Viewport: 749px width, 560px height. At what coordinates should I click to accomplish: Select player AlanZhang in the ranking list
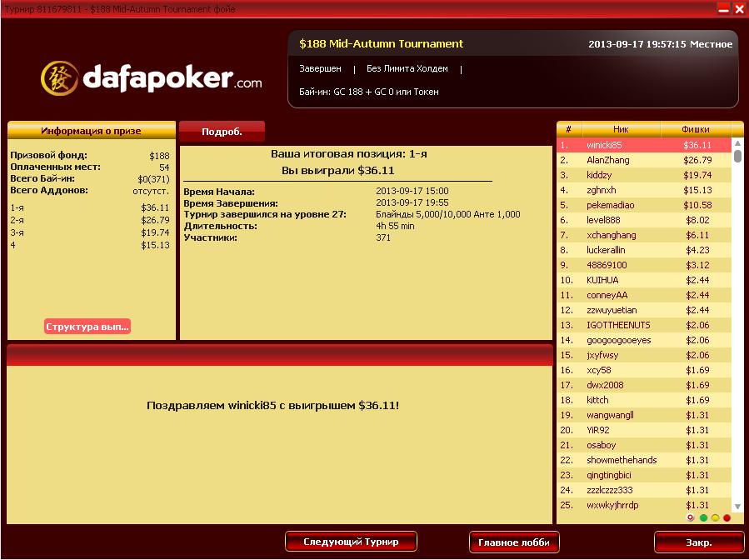click(644, 160)
